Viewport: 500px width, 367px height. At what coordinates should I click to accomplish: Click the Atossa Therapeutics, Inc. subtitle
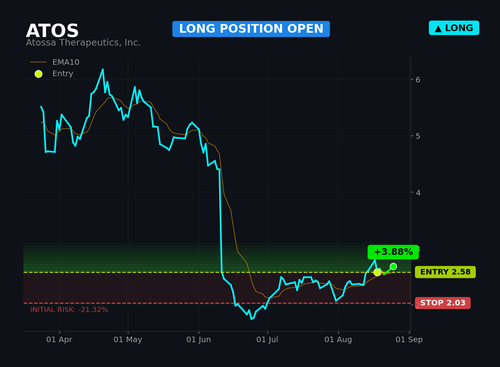tap(83, 43)
